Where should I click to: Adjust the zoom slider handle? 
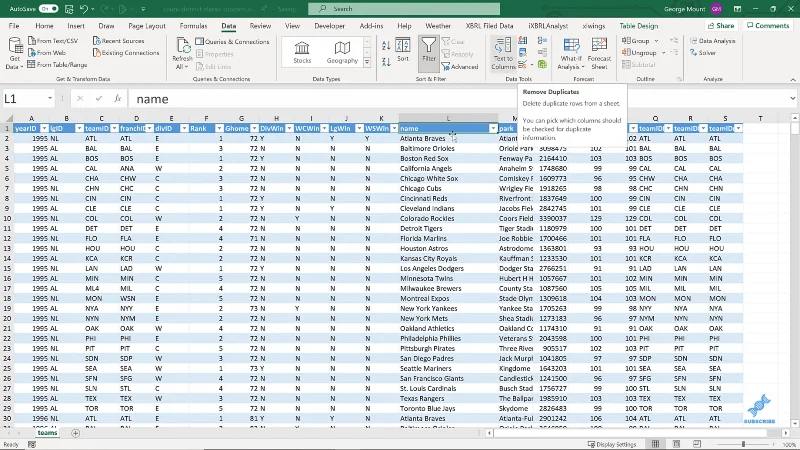coord(743,444)
